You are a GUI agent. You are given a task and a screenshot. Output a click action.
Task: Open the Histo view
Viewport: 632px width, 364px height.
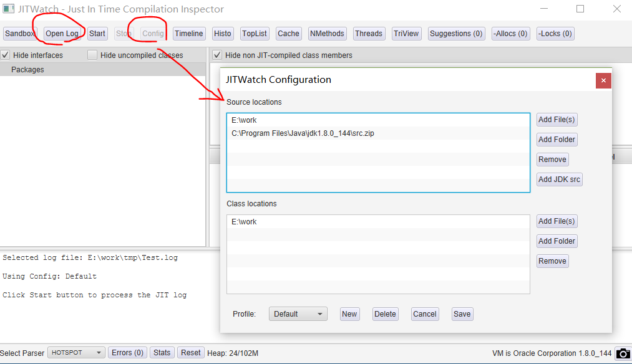223,34
